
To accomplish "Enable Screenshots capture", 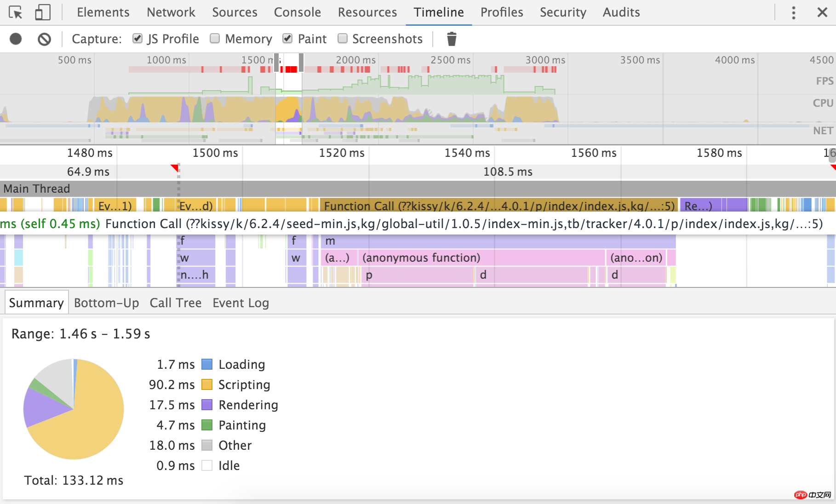I will tap(343, 39).
